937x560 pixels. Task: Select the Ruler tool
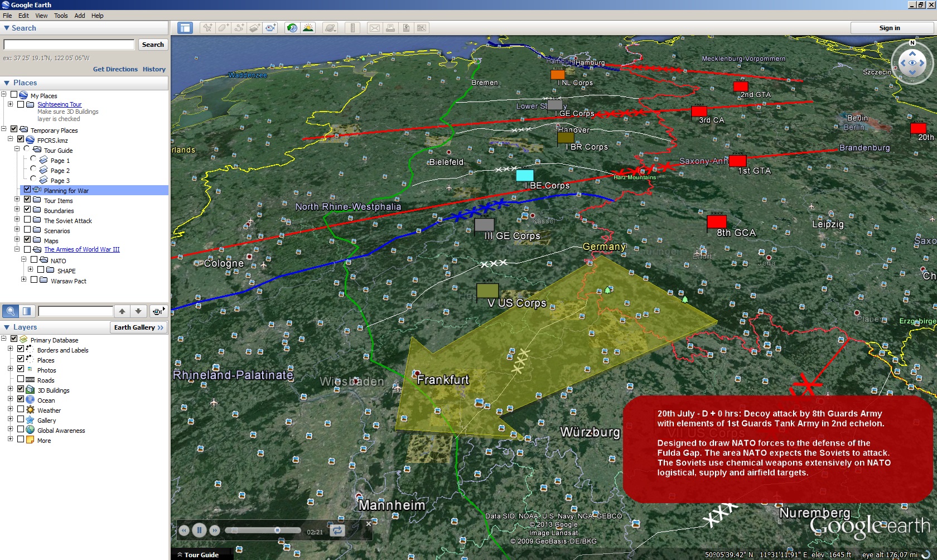[352, 28]
